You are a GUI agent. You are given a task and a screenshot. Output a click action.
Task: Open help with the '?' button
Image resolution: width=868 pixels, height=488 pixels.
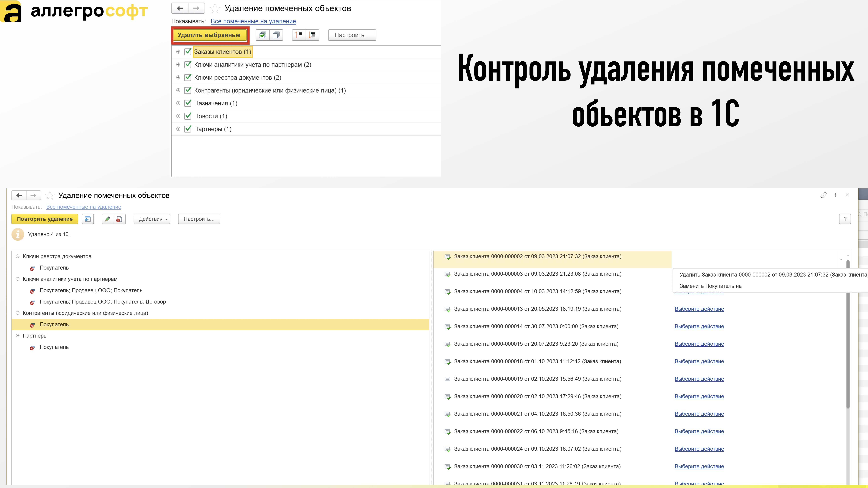[x=845, y=219]
